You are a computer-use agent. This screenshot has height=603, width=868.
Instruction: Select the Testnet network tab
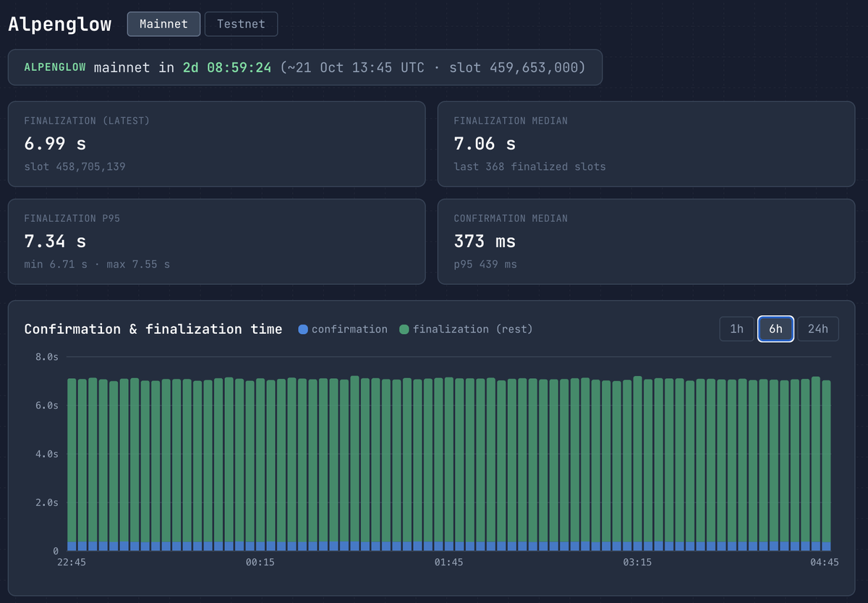241,24
